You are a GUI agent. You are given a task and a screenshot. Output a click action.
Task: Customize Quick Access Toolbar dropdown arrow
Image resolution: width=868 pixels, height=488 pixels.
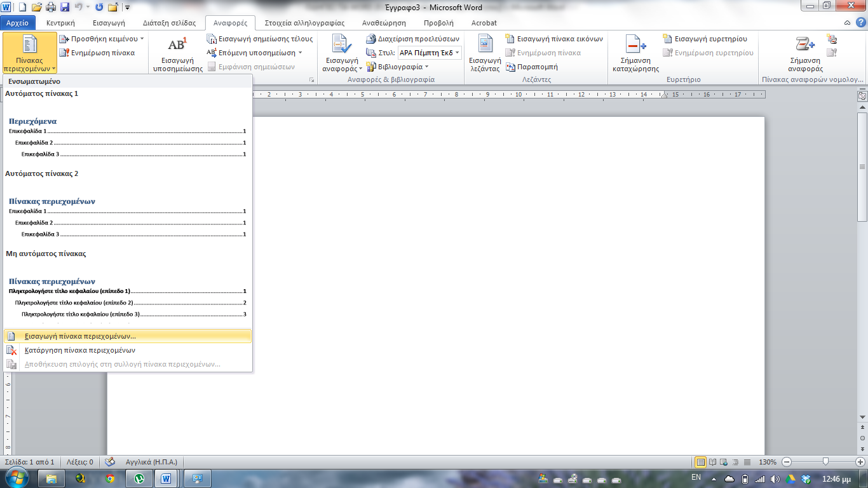click(x=128, y=8)
